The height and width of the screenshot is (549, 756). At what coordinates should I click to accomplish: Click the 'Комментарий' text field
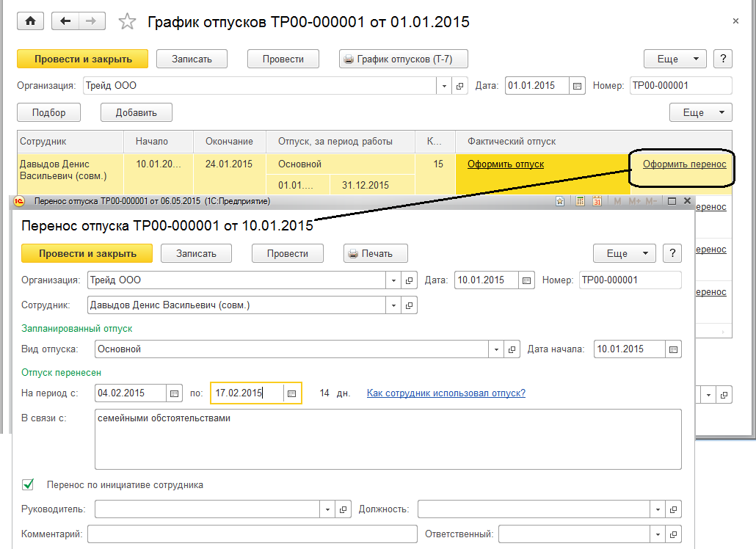click(x=252, y=534)
